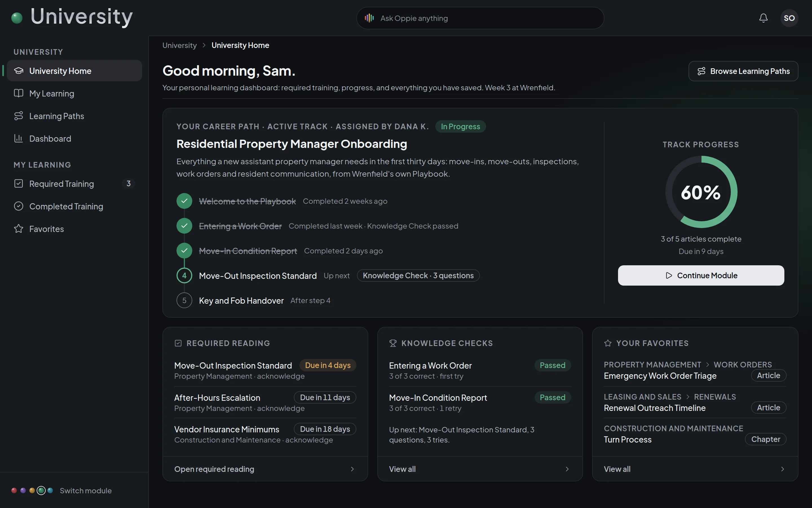Open the SO user avatar menu
This screenshot has height=508, width=812.
click(x=789, y=18)
